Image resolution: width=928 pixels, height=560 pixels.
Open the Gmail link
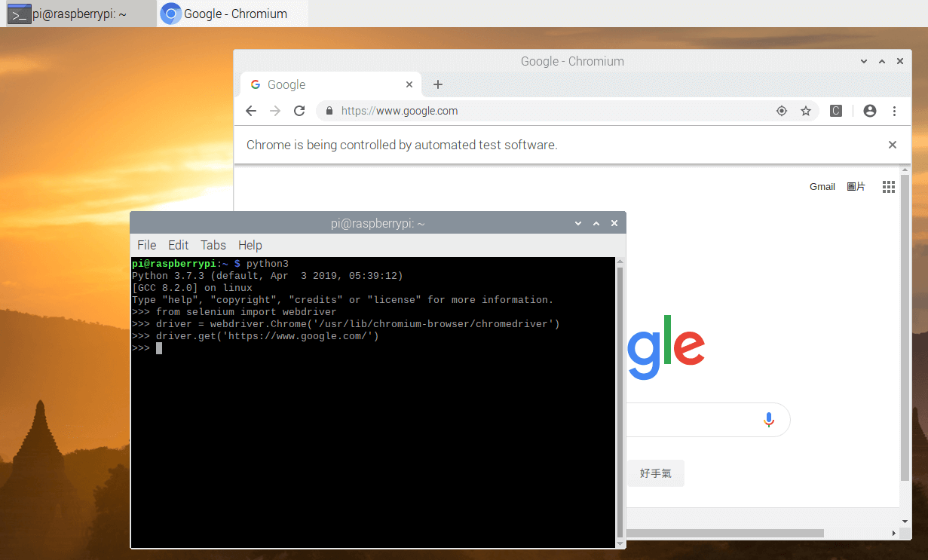[x=822, y=186]
